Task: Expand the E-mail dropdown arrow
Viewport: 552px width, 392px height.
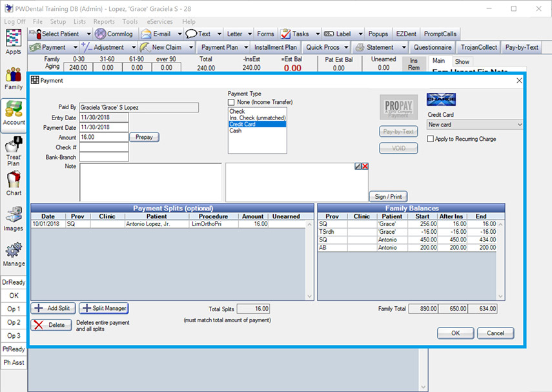Action: [180, 34]
